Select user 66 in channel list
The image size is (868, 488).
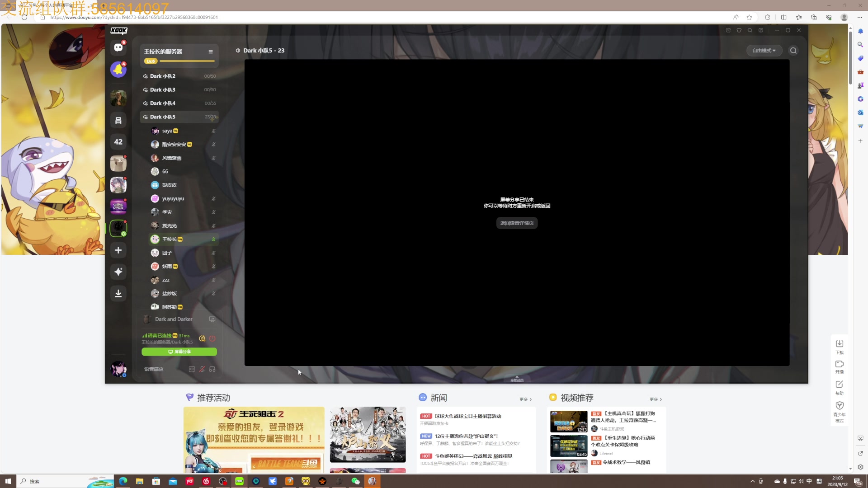click(184, 172)
